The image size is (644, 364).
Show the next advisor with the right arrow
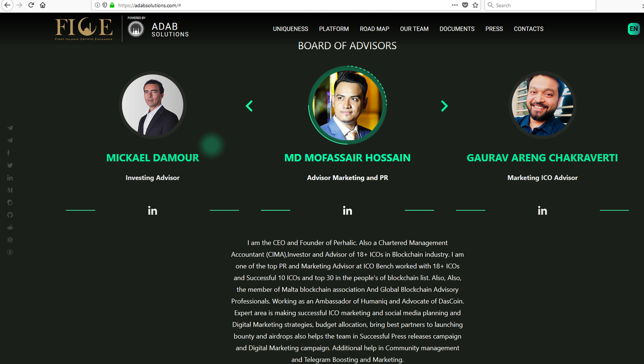(444, 106)
